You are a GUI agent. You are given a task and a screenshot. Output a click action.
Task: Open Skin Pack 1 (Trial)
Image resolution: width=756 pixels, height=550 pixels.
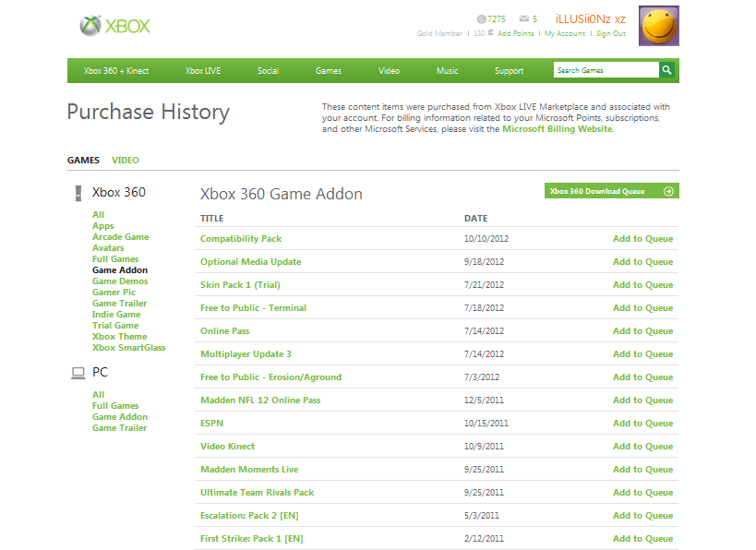click(x=240, y=285)
